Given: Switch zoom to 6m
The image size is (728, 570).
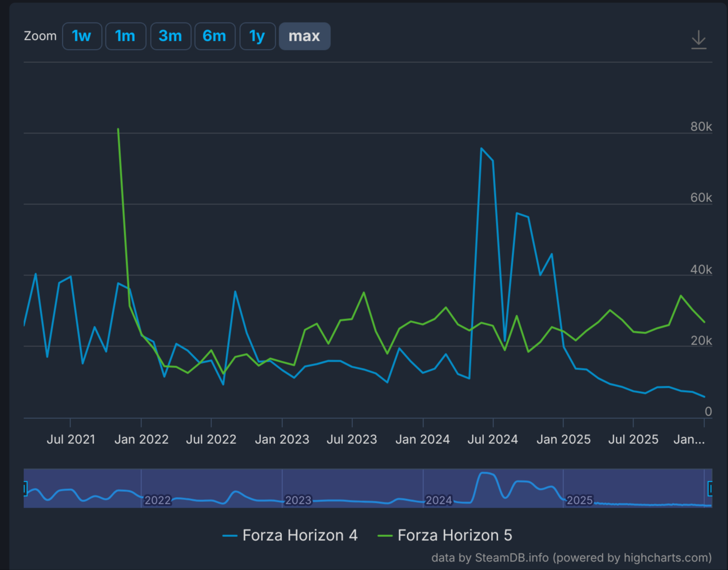Looking at the screenshot, I should coord(215,36).
